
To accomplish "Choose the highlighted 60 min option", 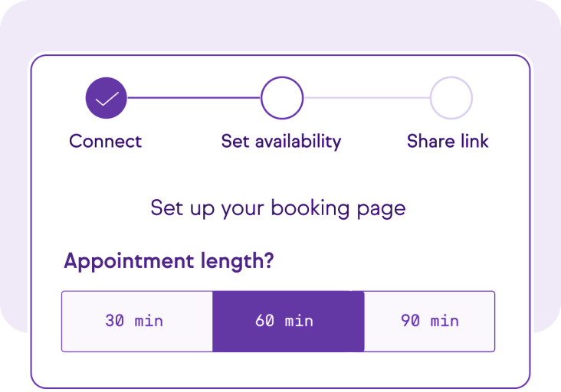I will tap(288, 322).
